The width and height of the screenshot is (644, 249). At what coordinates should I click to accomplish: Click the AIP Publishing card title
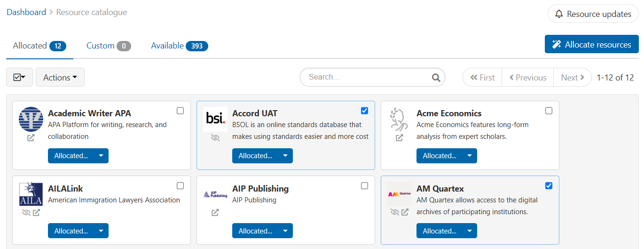click(260, 188)
